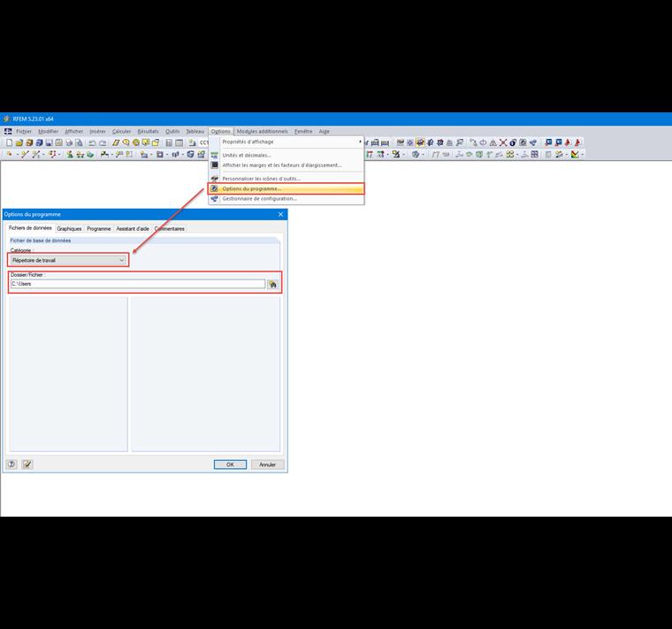
Task: Select Gestionnaire de configuration menu entry
Action: pos(286,198)
